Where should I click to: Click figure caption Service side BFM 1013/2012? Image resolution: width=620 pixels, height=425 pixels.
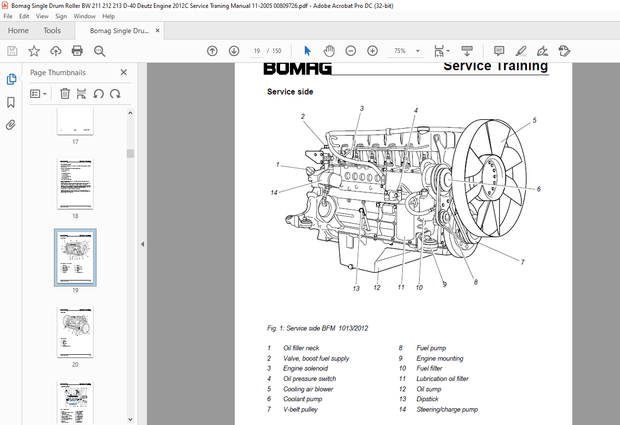pyautogui.click(x=317, y=328)
